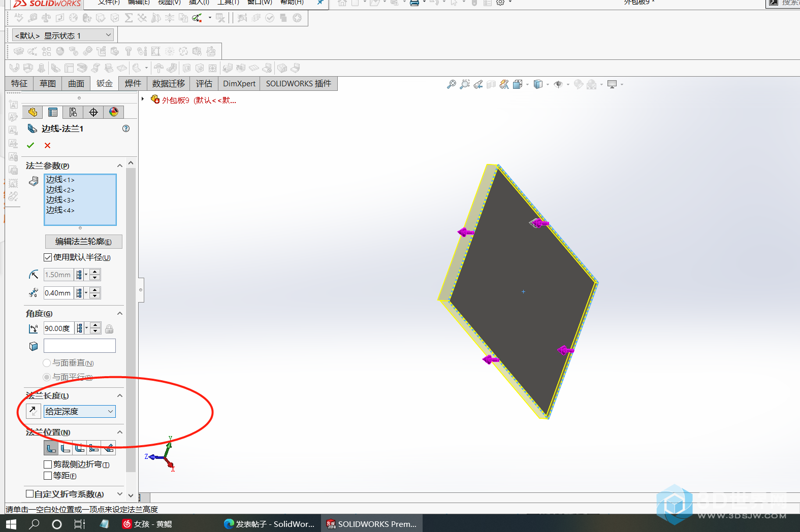Click the gap distance 0.40mm field
The image size is (800, 532).
pos(58,293)
